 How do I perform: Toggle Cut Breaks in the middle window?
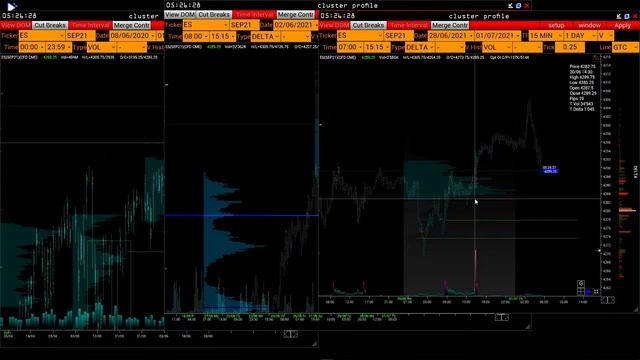[x=214, y=14]
